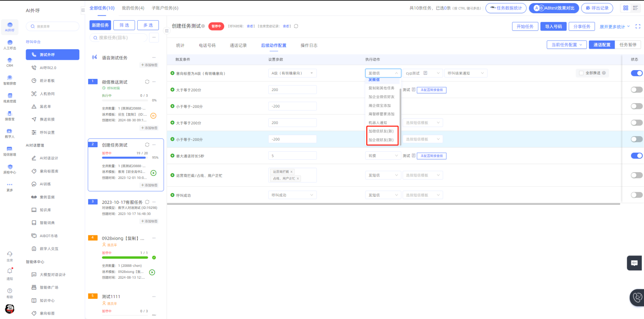Screen dimensions: 644x319
Task: Click refresh icon next to task title
Action: (296, 26)
